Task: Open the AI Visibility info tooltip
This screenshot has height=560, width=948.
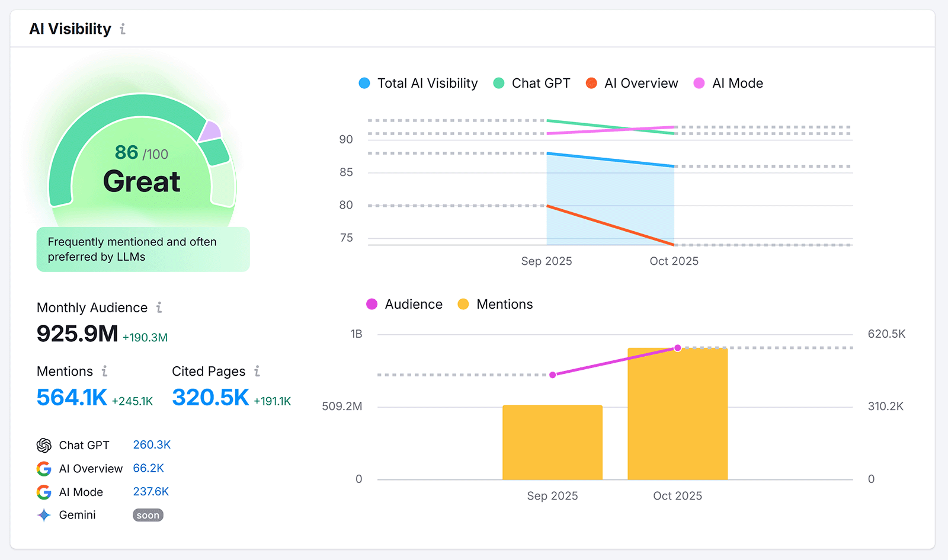Action: tap(123, 28)
